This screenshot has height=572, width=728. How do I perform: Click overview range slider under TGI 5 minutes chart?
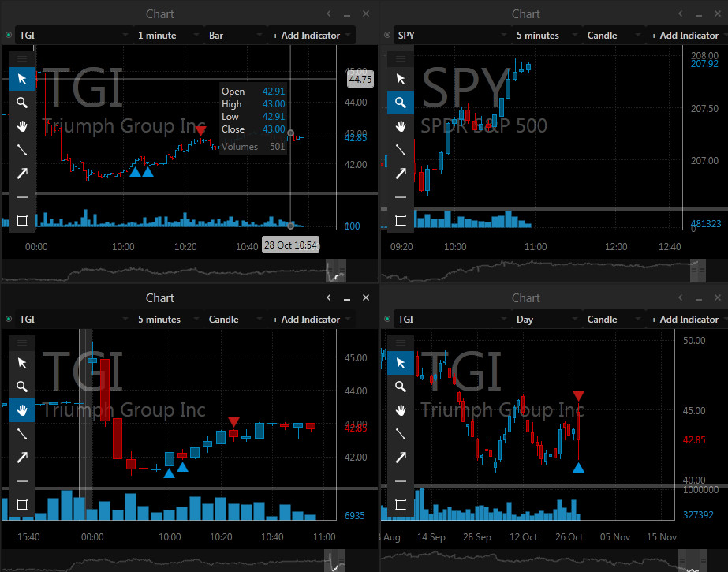coord(334,561)
